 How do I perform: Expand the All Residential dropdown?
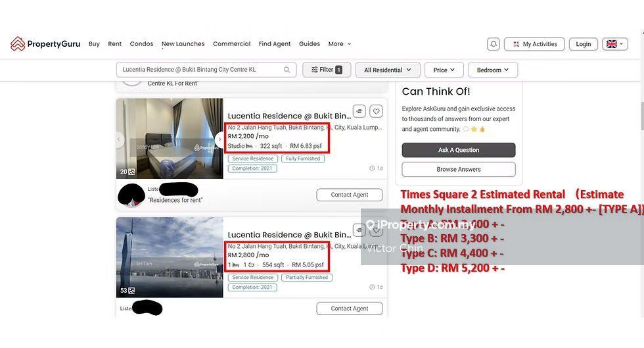pyautogui.click(x=388, y=70)
